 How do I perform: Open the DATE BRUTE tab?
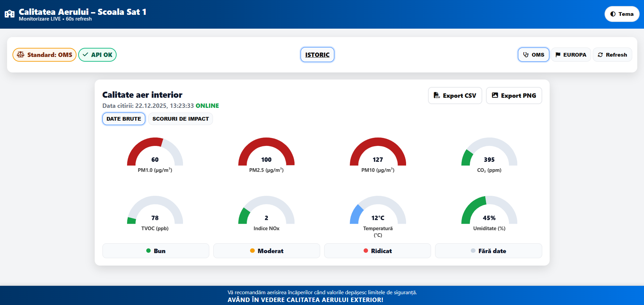[x=124, y=119]
